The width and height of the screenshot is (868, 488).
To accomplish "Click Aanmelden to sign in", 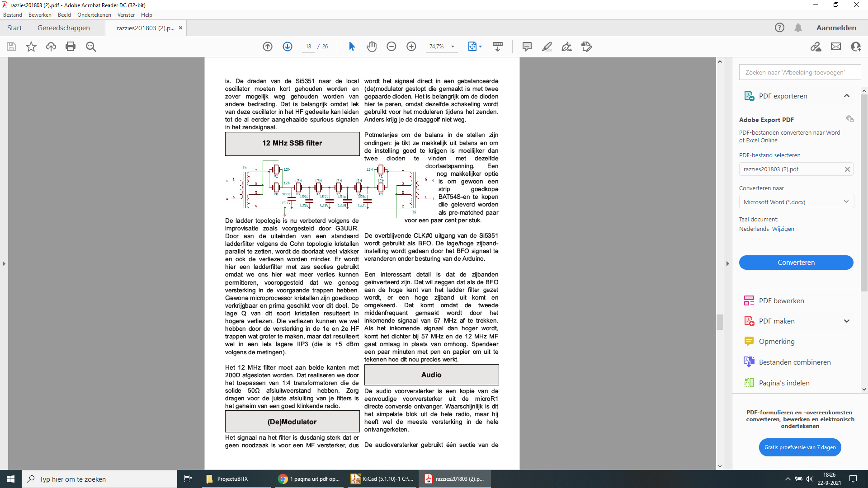I will click(836, 28).
